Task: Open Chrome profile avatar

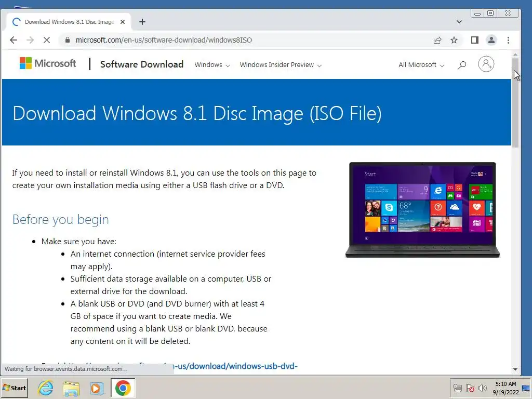Action: coord(491,40)
